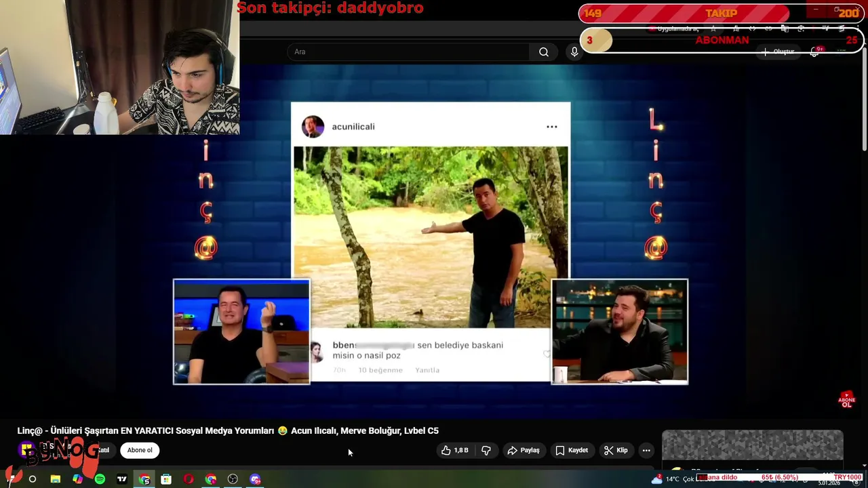Like the video with thumbs-up button
This screenshot has height=488, width=868.
pos(455,450)
